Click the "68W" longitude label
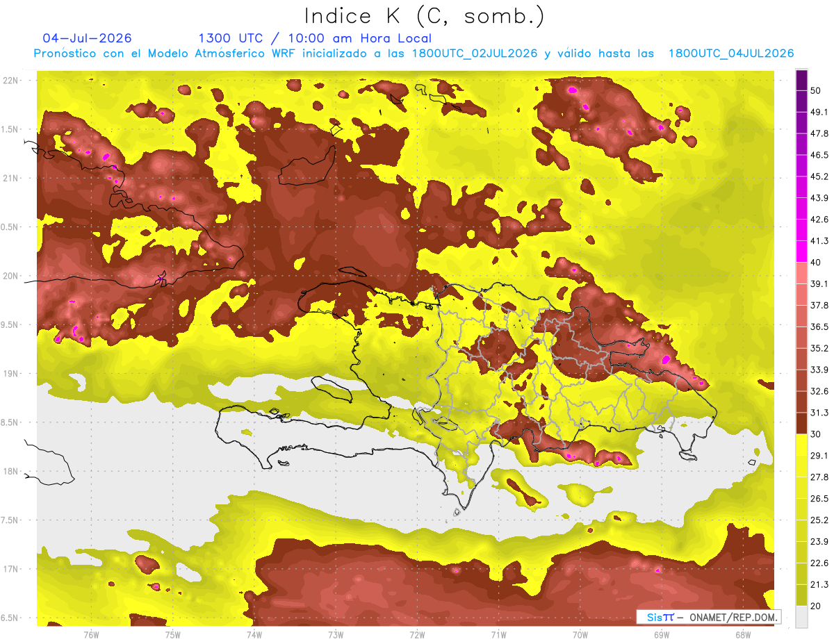Image resolution: width=834 pixels, height=644 pixels. click(742, 634)
